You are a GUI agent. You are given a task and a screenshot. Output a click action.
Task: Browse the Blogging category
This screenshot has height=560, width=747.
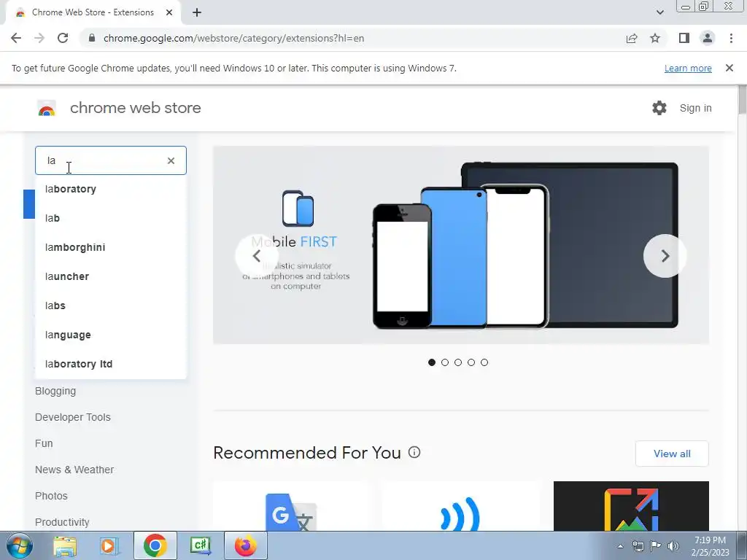point(55,391)
